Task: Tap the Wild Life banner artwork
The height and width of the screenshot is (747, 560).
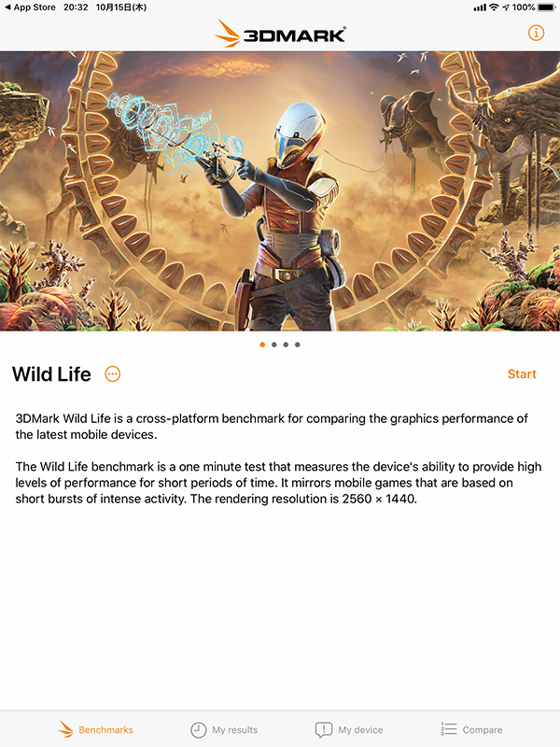Action: point(280,191)
